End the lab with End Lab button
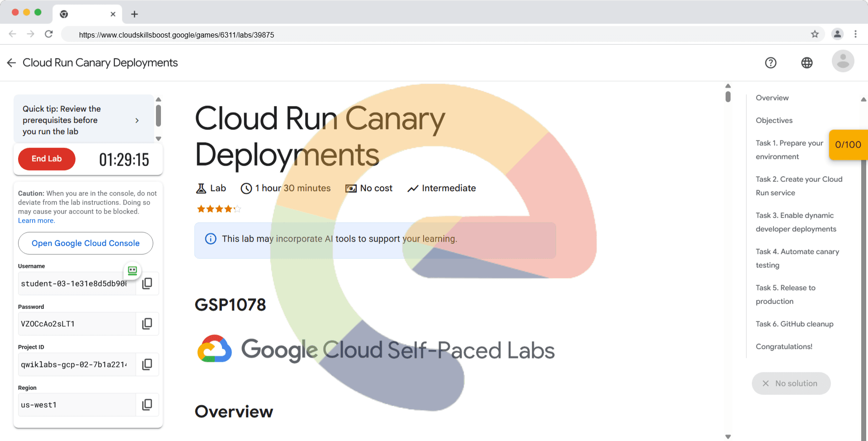 pos(47,159)
